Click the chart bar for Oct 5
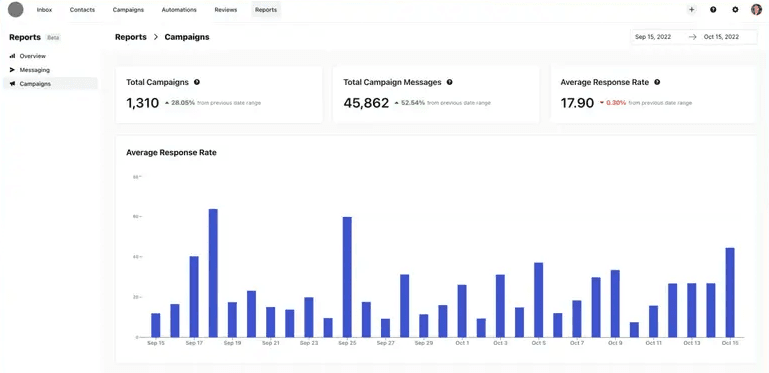This screenshot has height=373, width=769. click(x=538, y=300)
